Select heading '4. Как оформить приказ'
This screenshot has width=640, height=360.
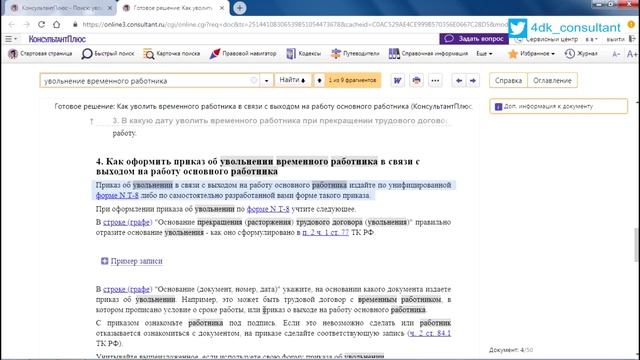[x=258, y=166]
